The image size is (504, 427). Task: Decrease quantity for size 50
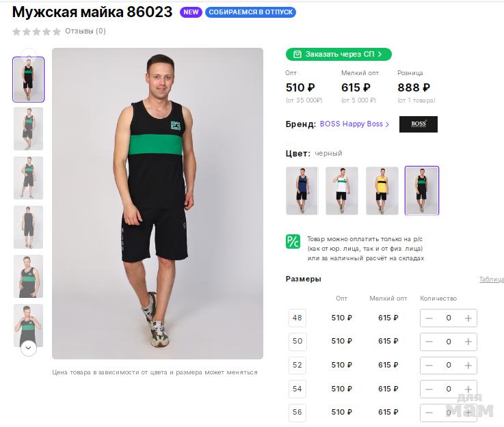coord(429,342)
